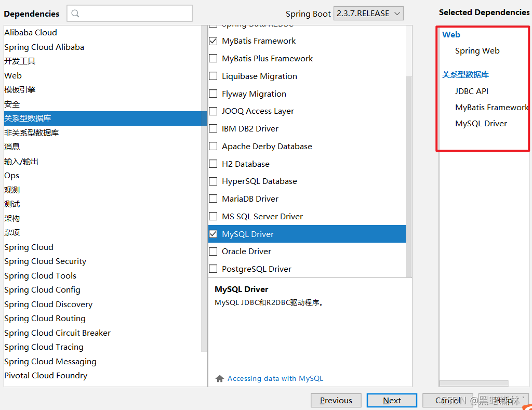Enable the MariaDB Driver checkbox
The width and height of the screenshot is (532, 410).
(213, 199)
